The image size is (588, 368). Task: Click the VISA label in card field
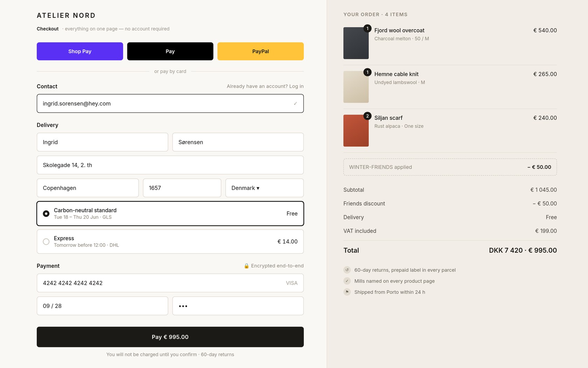(x=292, y=283)
